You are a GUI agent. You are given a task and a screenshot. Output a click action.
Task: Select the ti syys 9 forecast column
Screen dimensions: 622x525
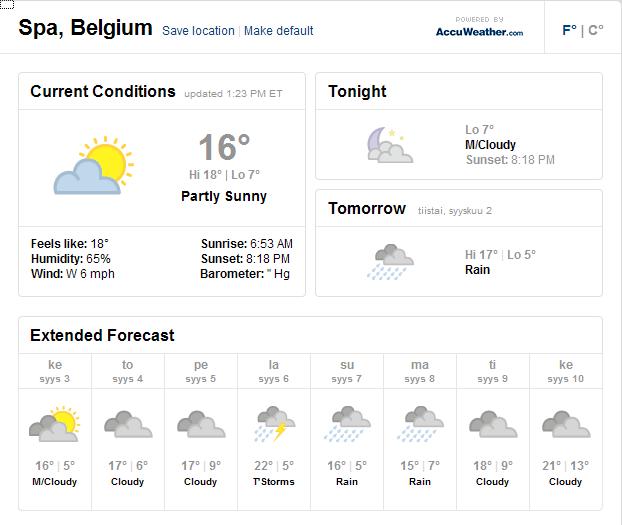[493, 432]
